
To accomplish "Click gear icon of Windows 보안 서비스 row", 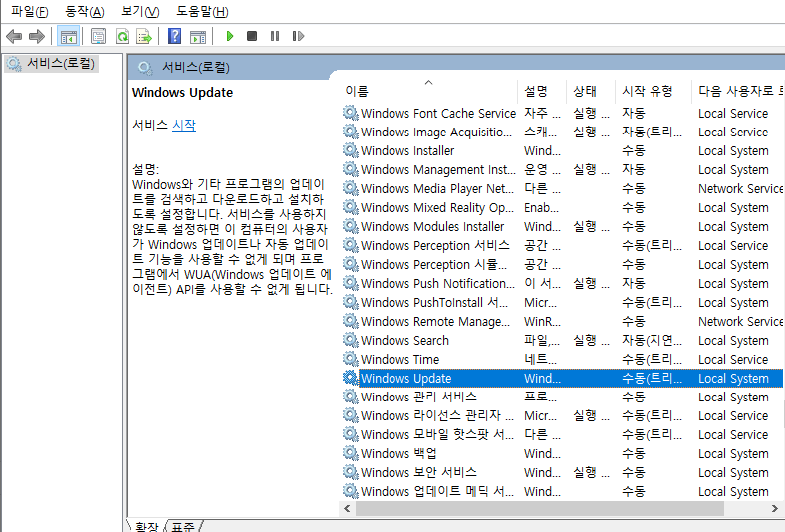I will click(351, 472).
